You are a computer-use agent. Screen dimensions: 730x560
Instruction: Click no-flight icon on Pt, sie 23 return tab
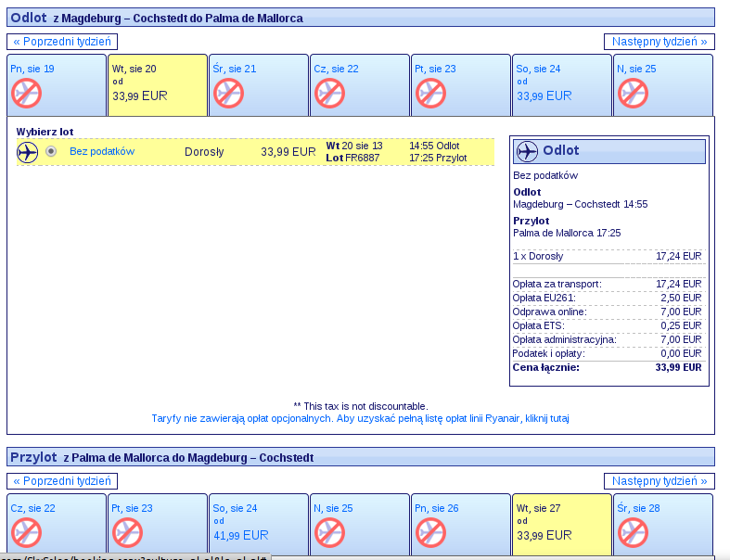point(128,532)
